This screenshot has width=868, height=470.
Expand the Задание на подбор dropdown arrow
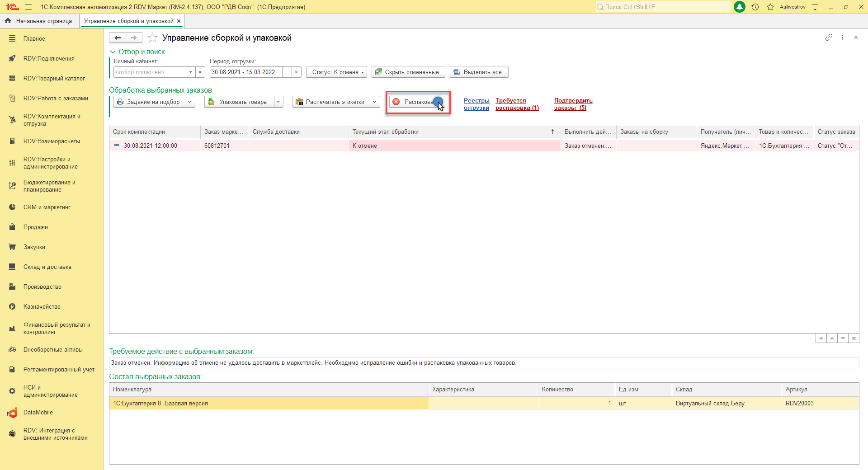(x=190, y=102)
